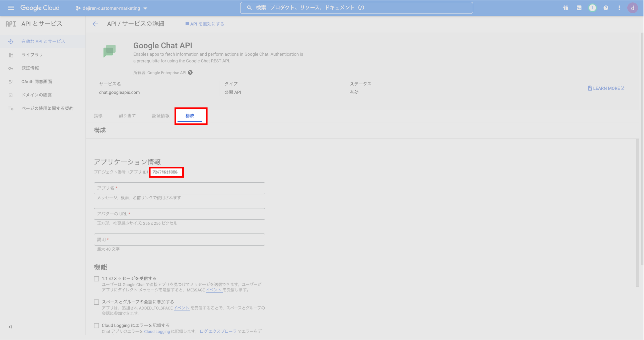
Task: Click the 有効 status value
Action: 354,92
